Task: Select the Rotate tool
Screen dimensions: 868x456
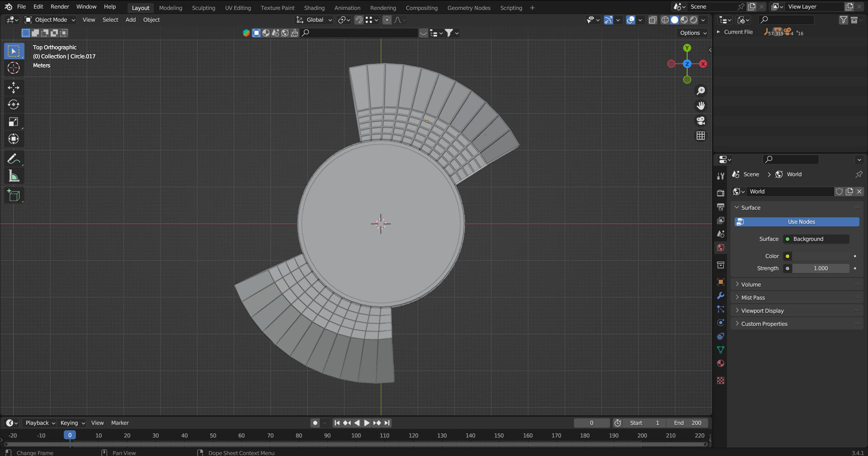Action: [x=14, y=104]
